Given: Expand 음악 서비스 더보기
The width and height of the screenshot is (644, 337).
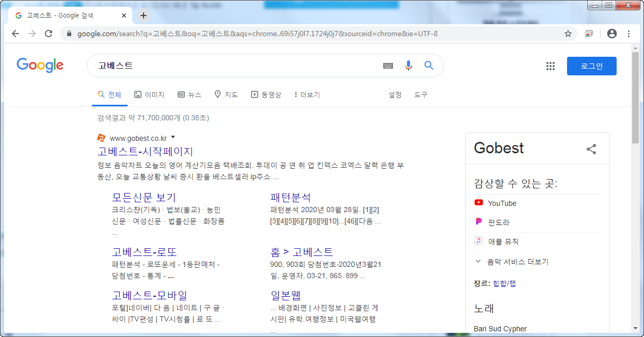Looking at the screenshot, I should click(x=511, y=262).
